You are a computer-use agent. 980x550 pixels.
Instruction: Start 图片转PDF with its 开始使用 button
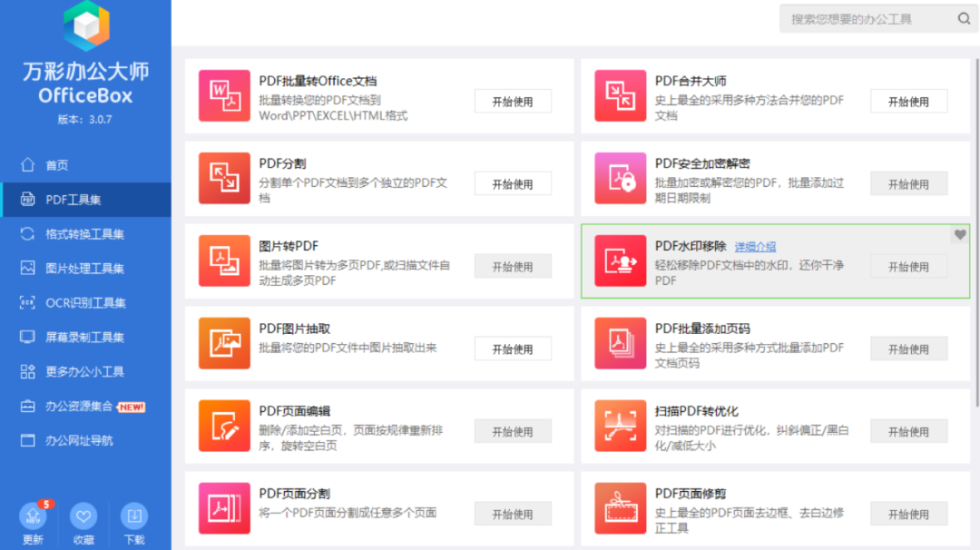[513, 266]
